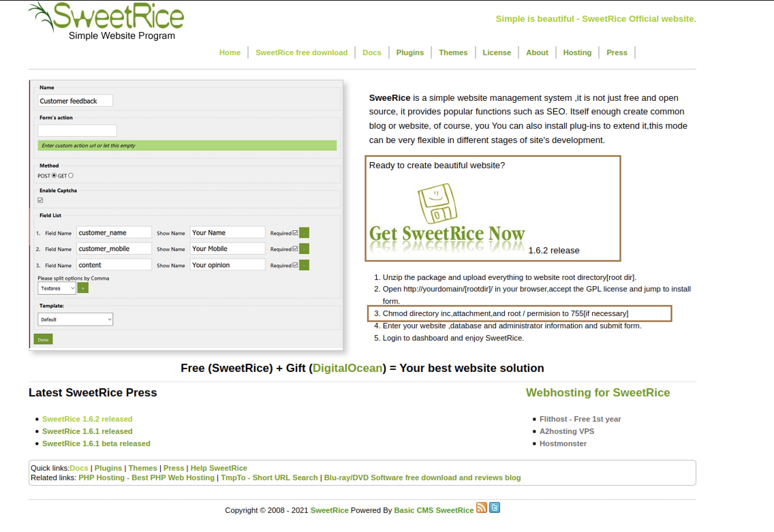Open About in top navigation
774x532 pixels.
(537, 52)
